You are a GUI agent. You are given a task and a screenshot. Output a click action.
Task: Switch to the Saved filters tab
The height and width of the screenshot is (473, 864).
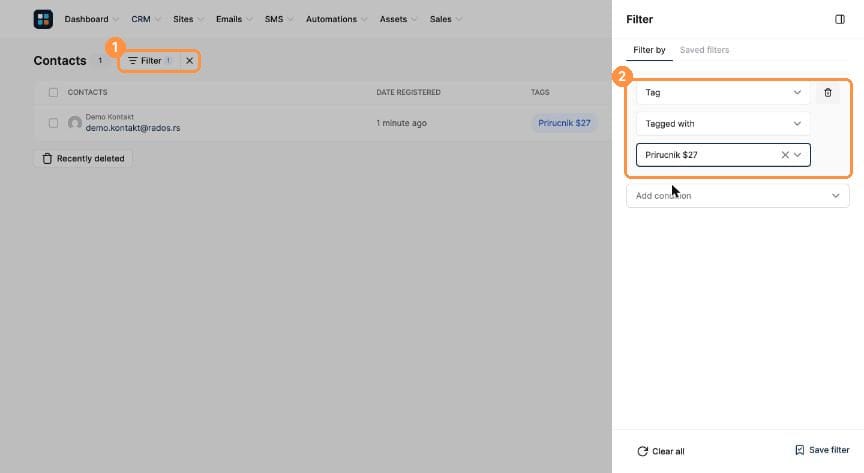[704, 50]
